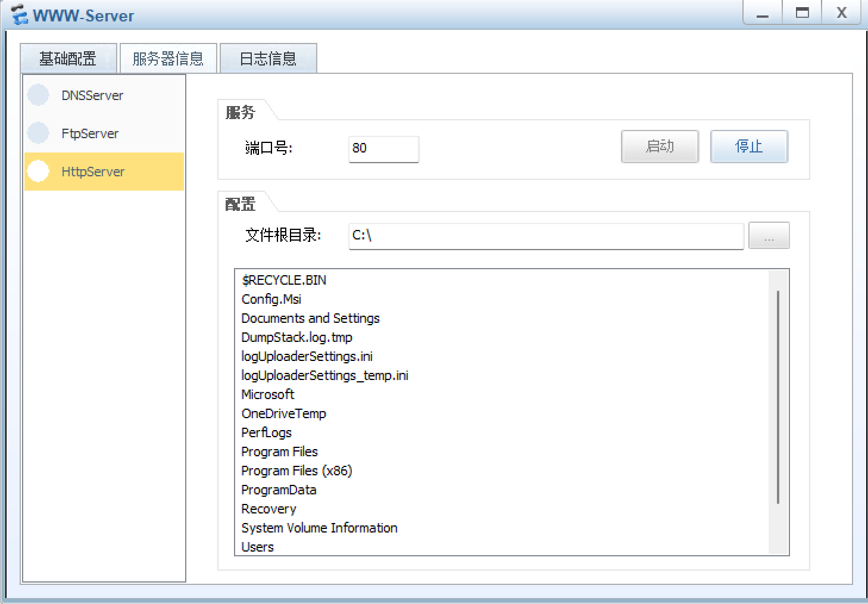Select Documents and Settings in the list
Viewport: 868px width, 604px height.
[x=310, y=318]
